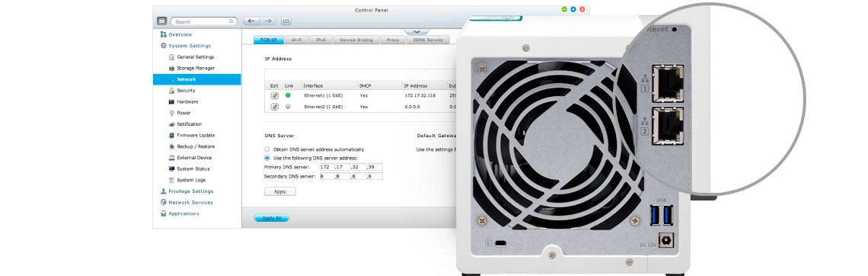Screen dimensions: 868x276
Task: Click the 172.17.32.116 IP address cell
Action: tap(420, 95)
